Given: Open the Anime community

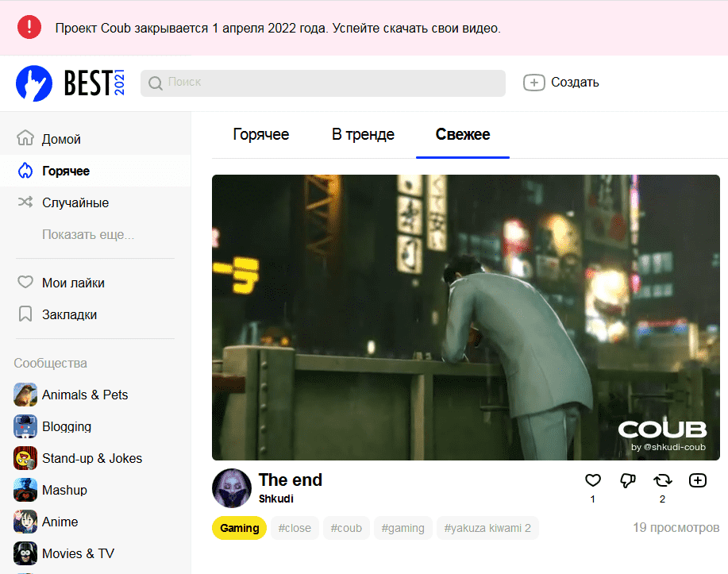Looking at the screenshot, I should click(x=60, y=522).
